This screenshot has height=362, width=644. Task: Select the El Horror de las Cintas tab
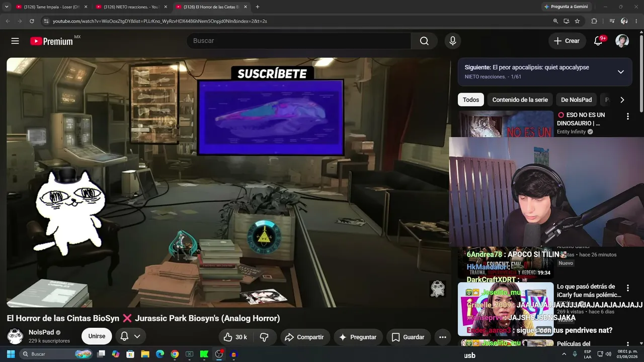tap(212, 7)
